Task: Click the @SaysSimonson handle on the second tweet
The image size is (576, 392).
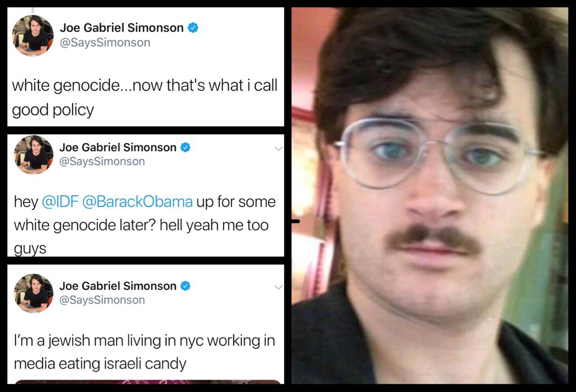Action: (102, 161)
